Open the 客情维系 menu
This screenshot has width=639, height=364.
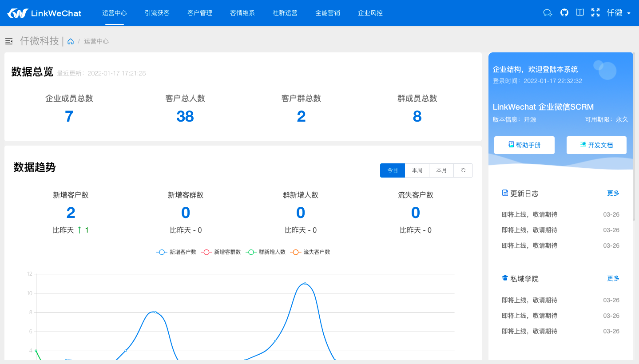point(242,13)
